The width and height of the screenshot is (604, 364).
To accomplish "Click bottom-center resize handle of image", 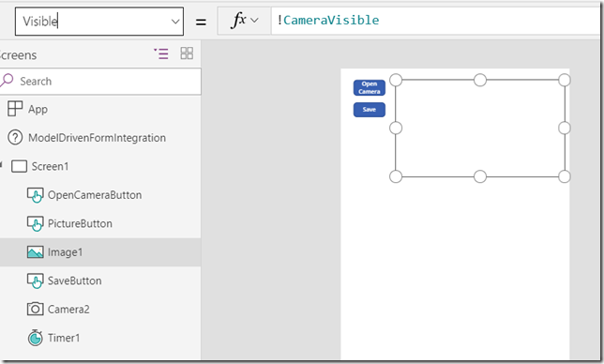I will tap(480, 176).
